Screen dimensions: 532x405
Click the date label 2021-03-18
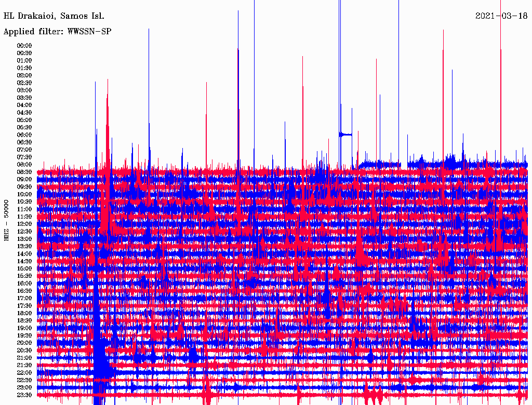501,16
